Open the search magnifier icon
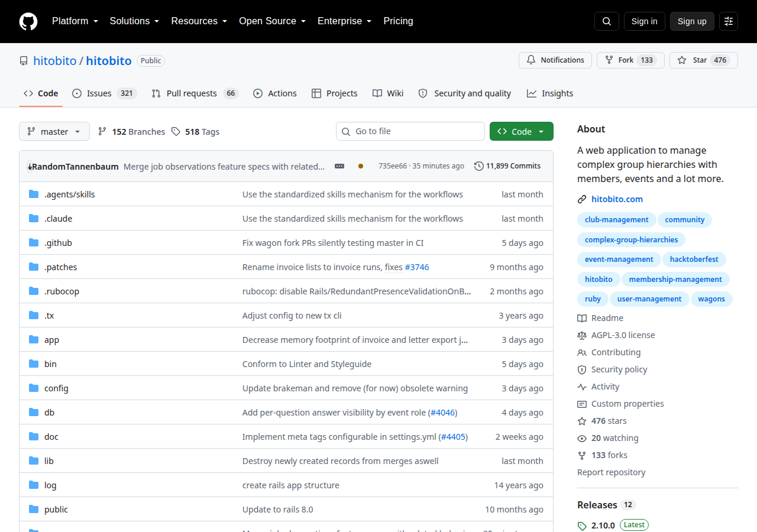Screen dimensions: 757x532 point(607,21)
